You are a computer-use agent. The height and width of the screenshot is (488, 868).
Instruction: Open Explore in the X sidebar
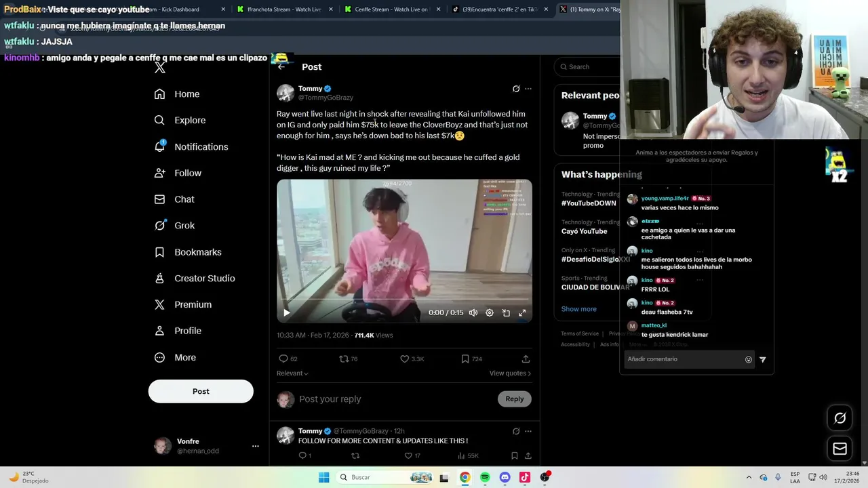point(180,120)
